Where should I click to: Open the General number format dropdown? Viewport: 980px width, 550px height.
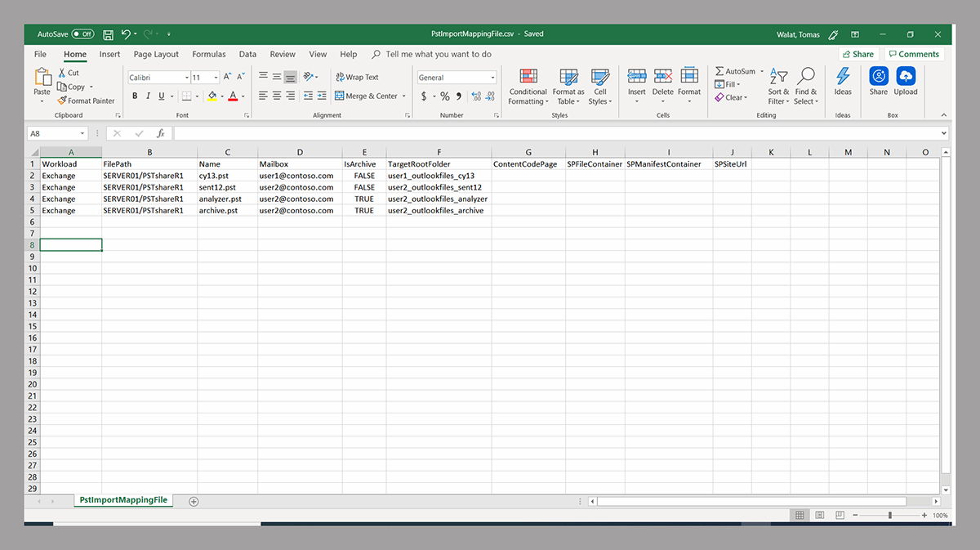tap(492, 78)
